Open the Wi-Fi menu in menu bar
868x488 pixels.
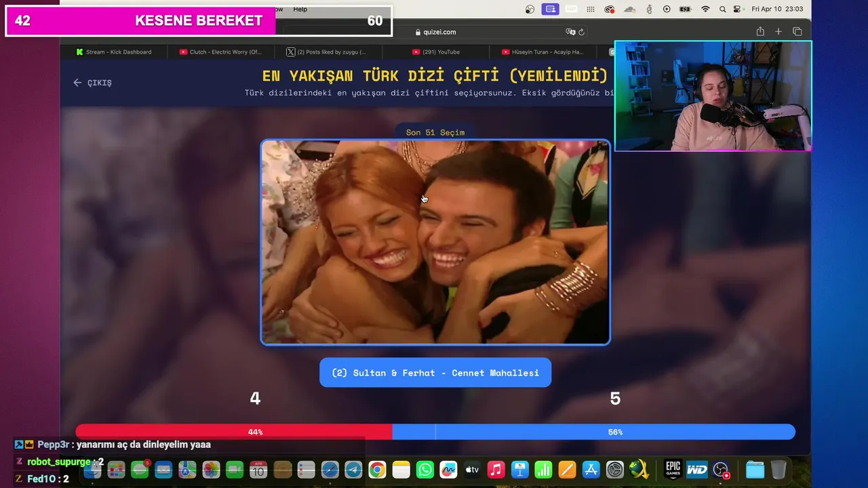point(705,9)
